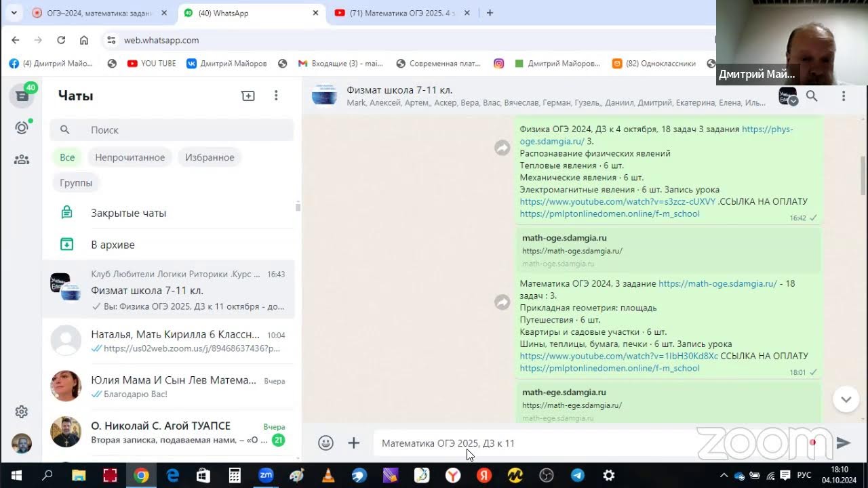The height and width of the screenshot is (488, 868).
Task: Go back in the browser
Action: click(16, 40)
